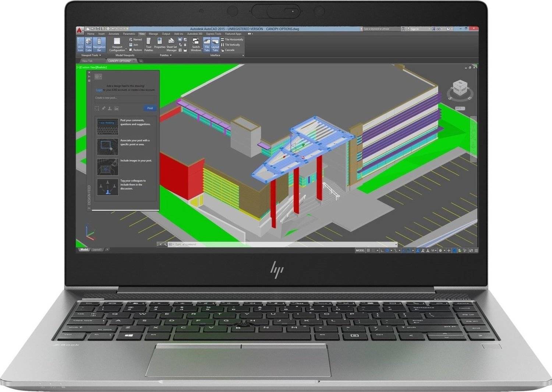
Task: Select the Layout1 tab
Action: (97, 250)
